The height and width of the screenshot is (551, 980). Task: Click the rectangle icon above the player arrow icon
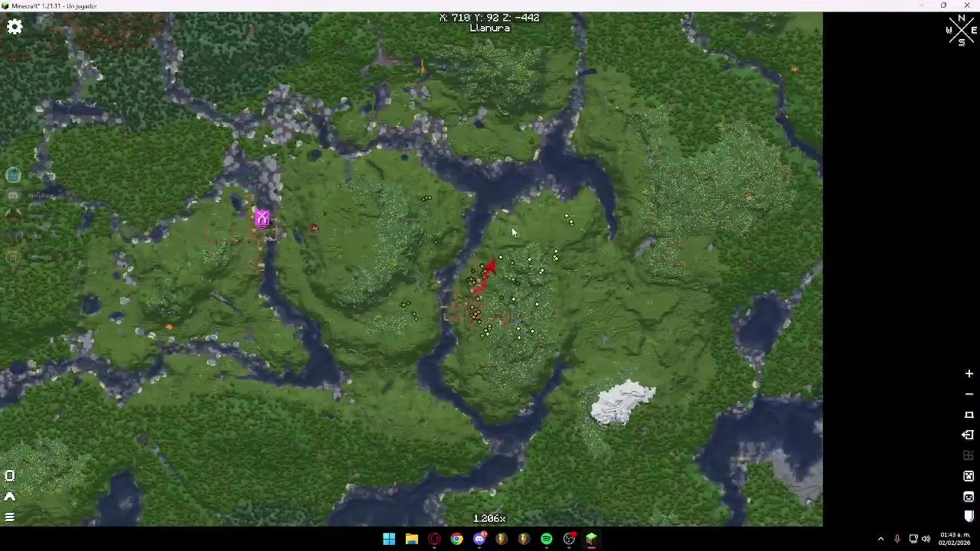[10, 476]
